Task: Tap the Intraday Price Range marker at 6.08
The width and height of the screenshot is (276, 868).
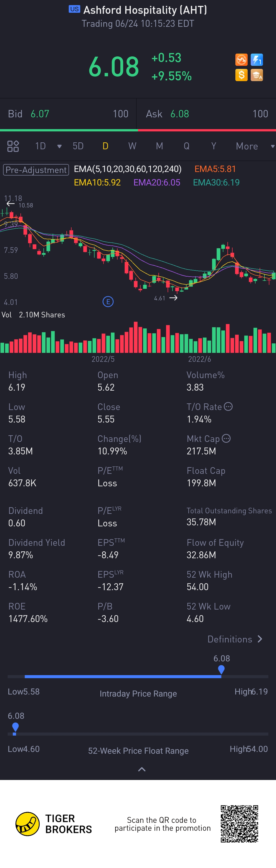Action: (221, 669)
